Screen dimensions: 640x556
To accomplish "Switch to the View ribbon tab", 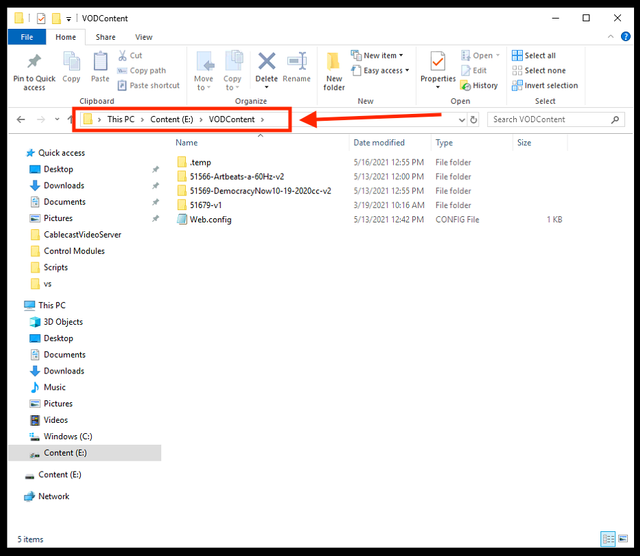I will (x=144, y=37).
